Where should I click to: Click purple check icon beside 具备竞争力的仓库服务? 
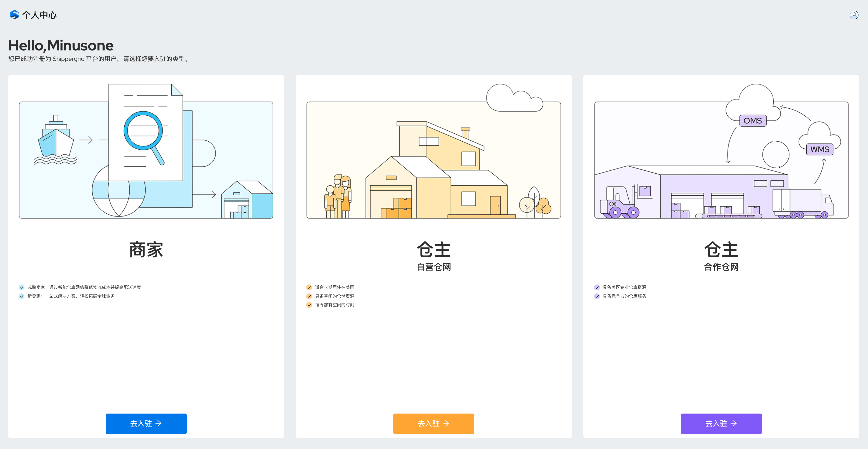(597, 296)
